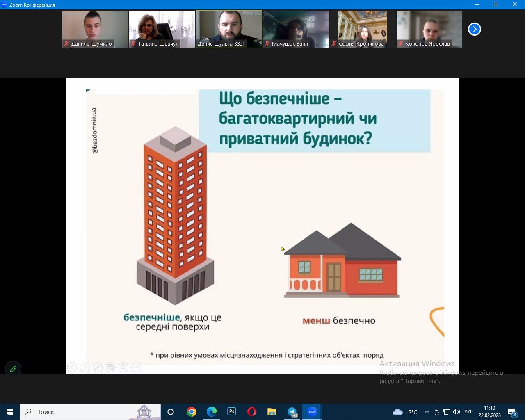The height and width of the screenshot is (420, 525).
Task: Select Данило Шумило video thumbnail
Action: coord(95,29)
